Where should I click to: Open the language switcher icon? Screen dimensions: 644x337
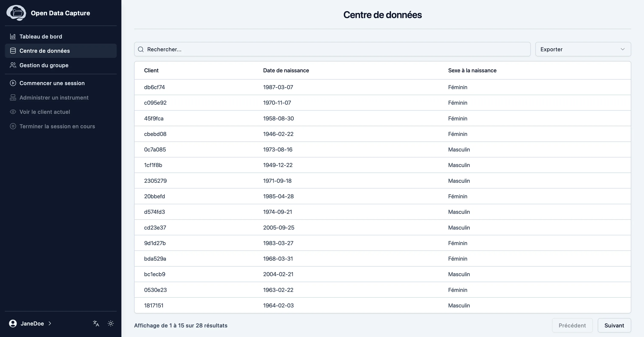[96, 323]
